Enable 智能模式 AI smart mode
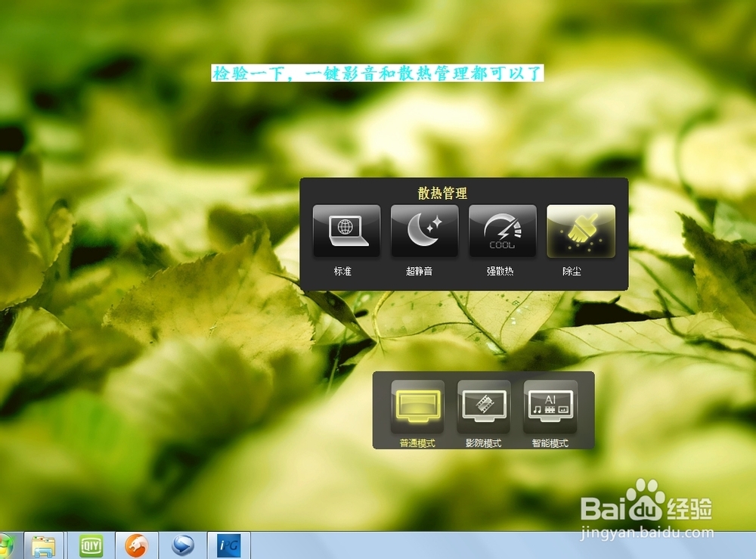This screenshot has height=559, width=756. click(x=550, y=406)
